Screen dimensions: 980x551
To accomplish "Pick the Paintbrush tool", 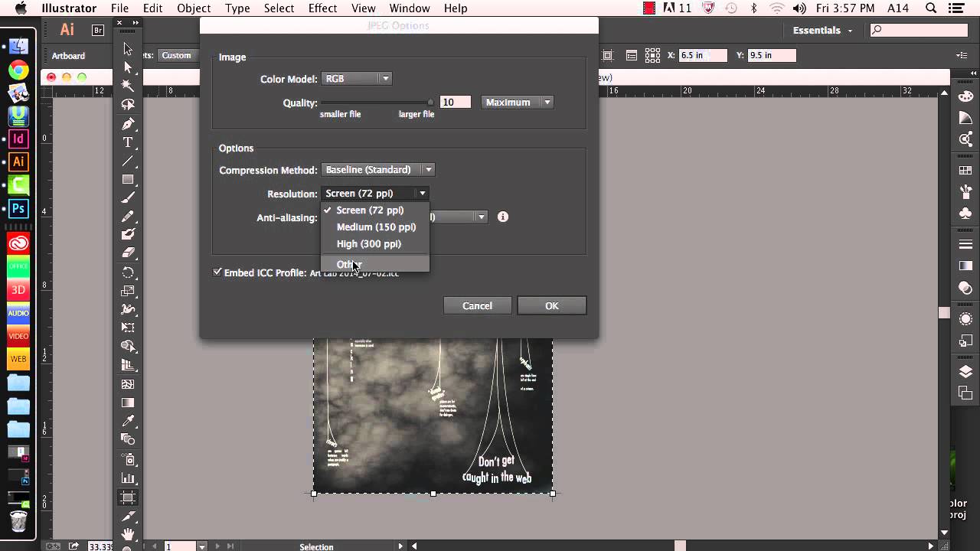I will tap(128, 198).
